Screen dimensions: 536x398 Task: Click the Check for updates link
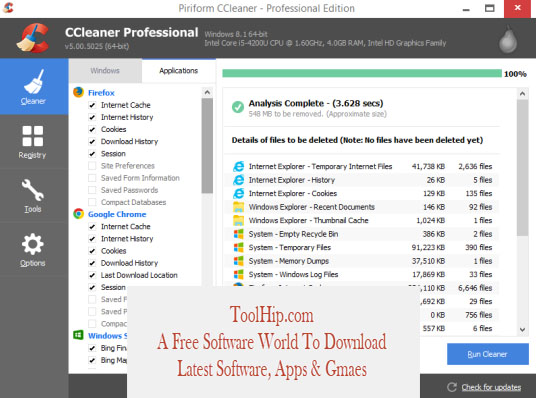(x=491, y=387)
